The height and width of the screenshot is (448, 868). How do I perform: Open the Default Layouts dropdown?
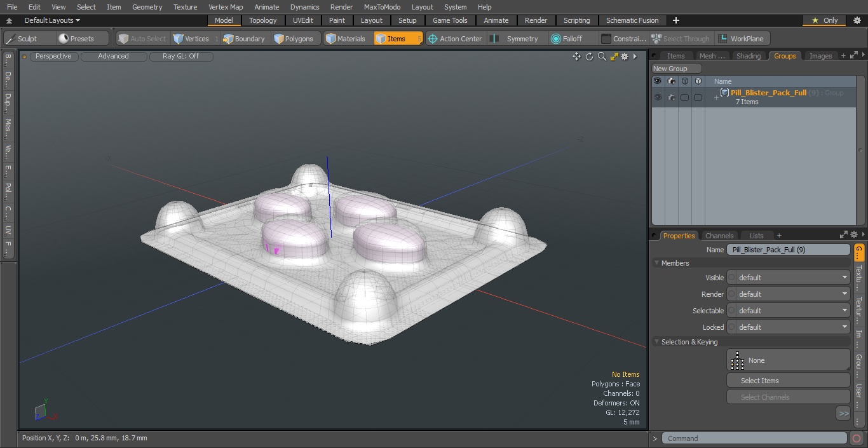point(52,20)
